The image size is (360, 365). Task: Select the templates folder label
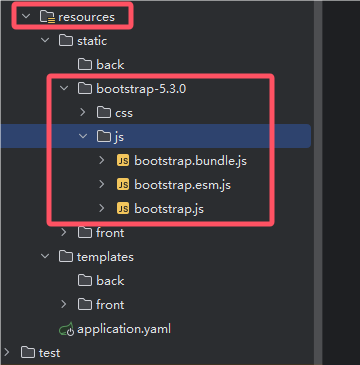pyautogui.click(x=105, y=257)
